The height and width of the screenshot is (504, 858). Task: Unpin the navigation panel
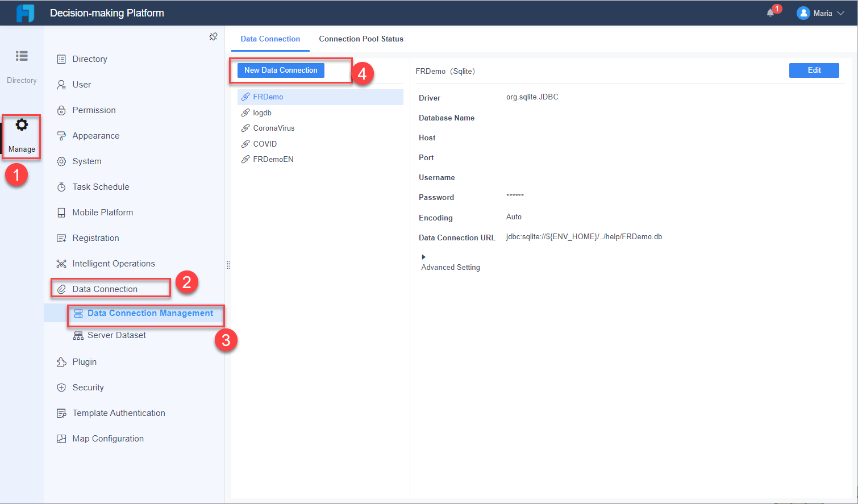[x=213, y=36]
